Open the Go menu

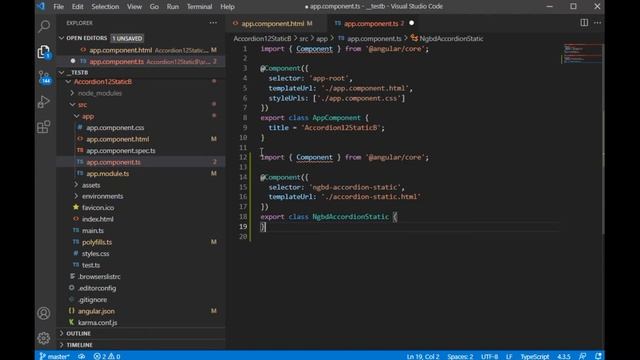[x=154, y=7]
